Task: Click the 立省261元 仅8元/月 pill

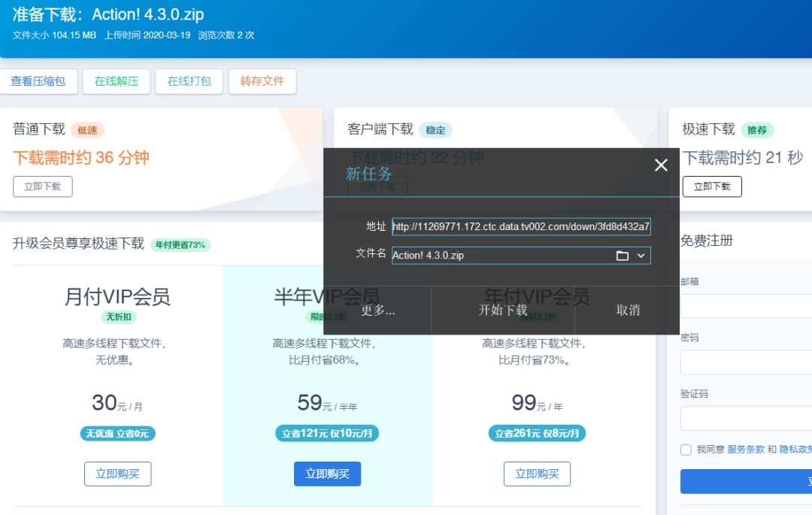Action: (x=537, y=433)
